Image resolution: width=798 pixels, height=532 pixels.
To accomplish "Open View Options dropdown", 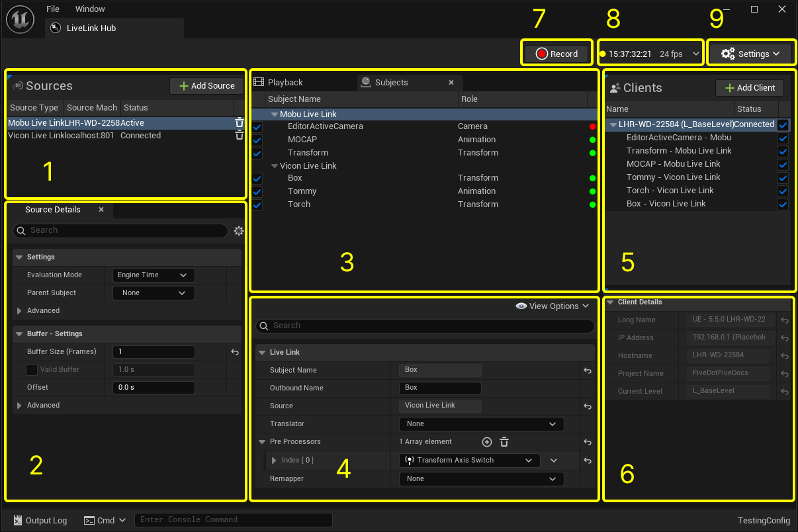I will [553, 306].
